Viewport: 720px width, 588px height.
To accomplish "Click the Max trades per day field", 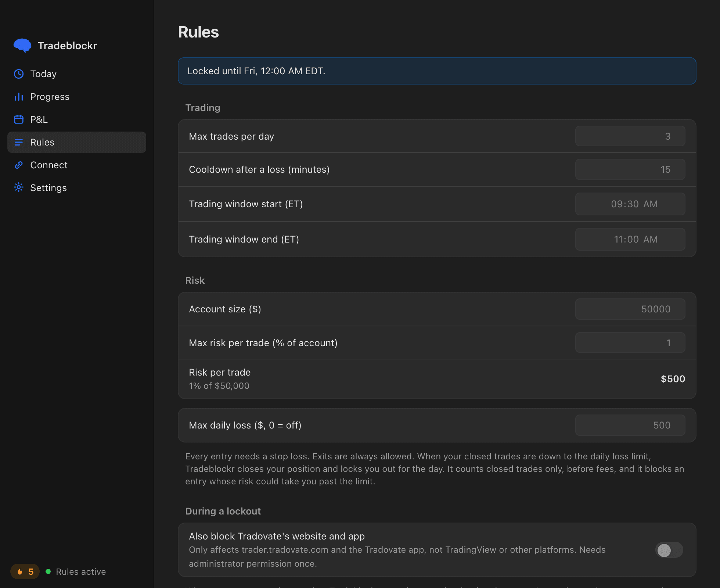I will click(x=630, y=136).
